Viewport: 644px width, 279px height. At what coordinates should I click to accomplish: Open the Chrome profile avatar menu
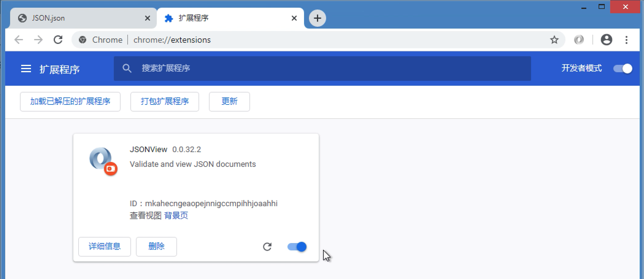pos(606,40)
